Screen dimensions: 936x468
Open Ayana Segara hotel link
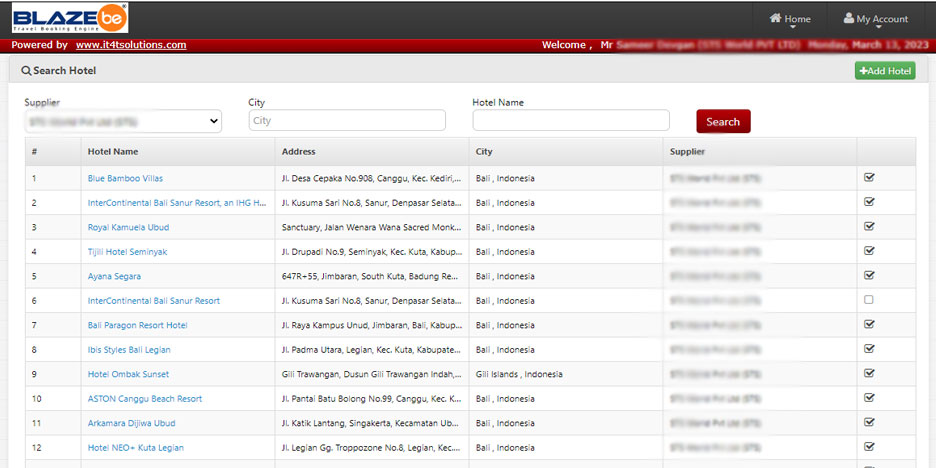(x=114, y=276)
